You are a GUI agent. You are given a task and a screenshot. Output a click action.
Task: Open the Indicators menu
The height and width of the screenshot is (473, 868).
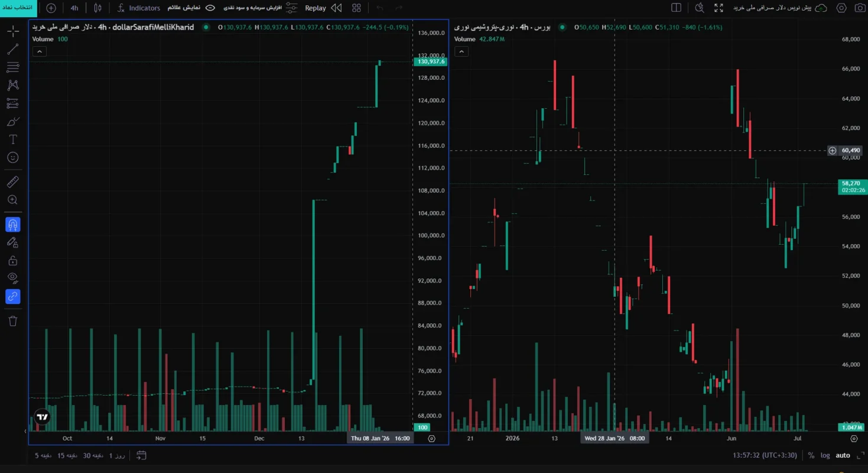pos(138,8)
